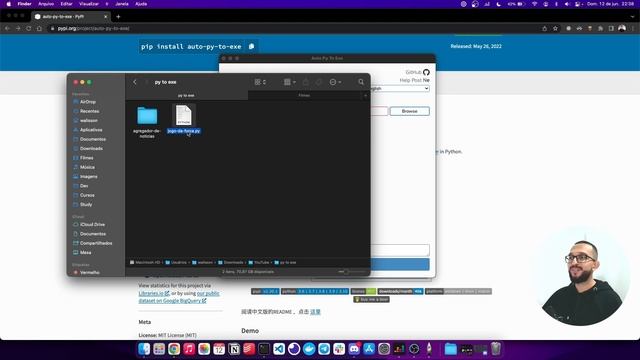Open Visual Studio Code from the Dock

(279, 349)
